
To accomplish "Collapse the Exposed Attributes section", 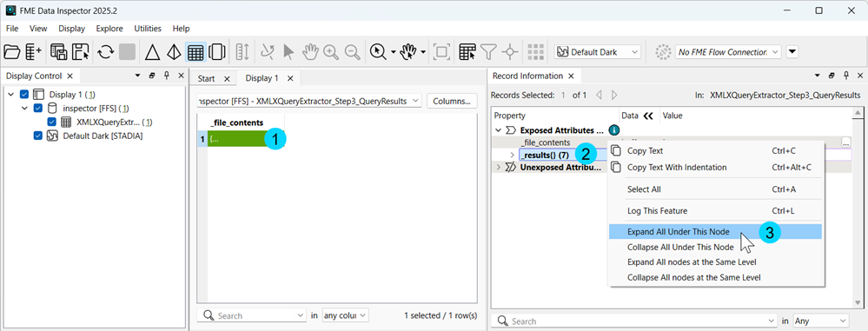I will click(x=498, y=130).
